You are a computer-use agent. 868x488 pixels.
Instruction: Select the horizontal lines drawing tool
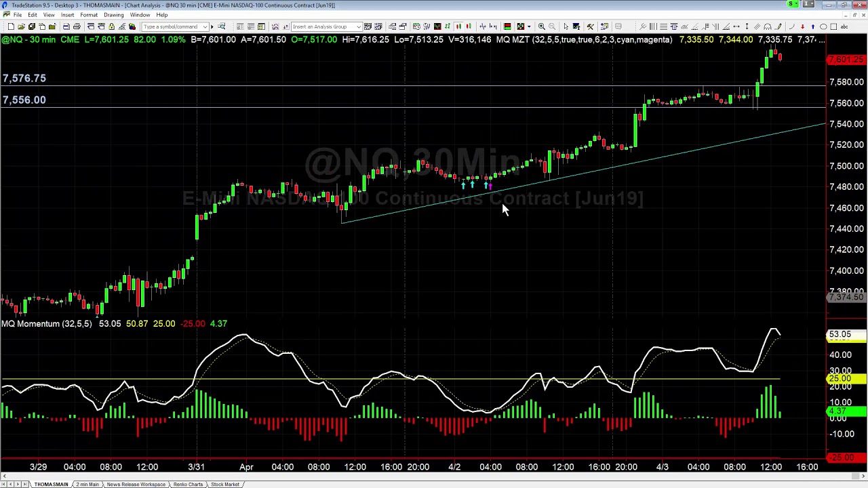[x=663, y=26]
